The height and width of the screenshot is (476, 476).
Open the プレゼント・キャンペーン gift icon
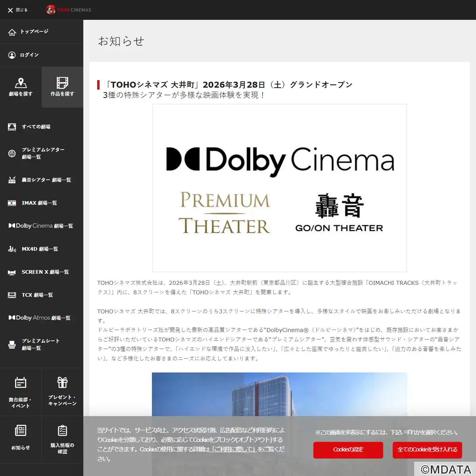point(62,382)
